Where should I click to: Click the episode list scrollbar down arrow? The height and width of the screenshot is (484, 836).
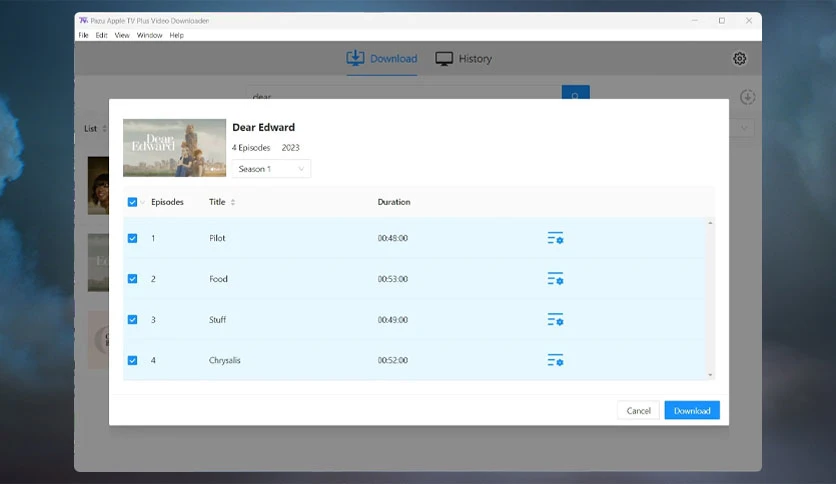[x=711, y=375]
